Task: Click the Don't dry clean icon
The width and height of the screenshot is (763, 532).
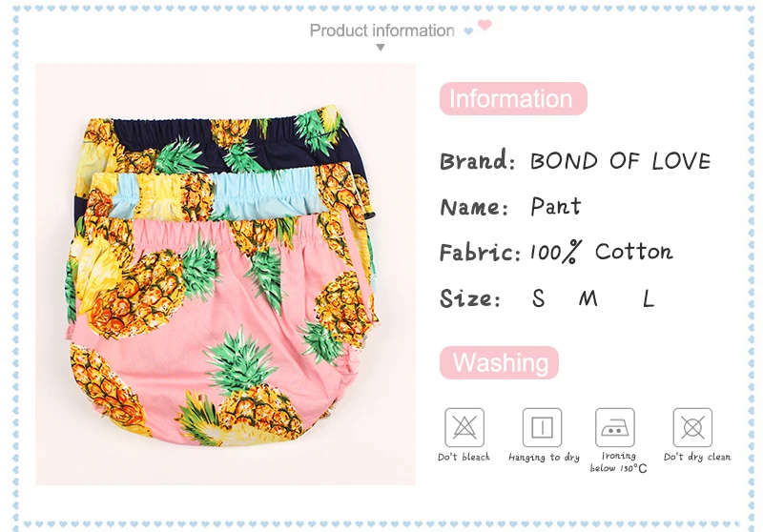Action: pos(692,427)
